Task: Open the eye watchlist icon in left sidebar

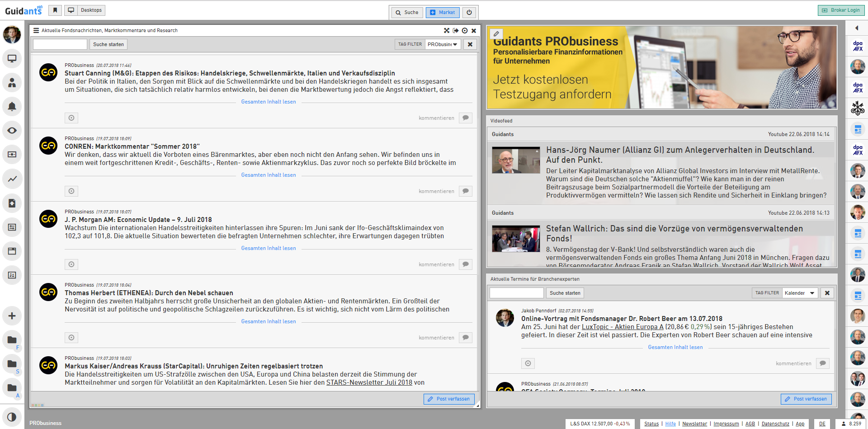Action: coord(12,130)
